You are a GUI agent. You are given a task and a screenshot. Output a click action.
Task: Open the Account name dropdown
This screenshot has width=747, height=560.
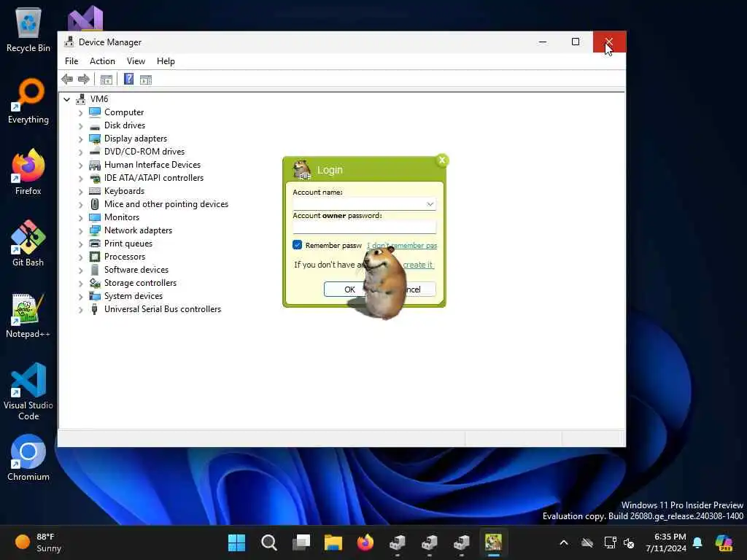[430, 204]
